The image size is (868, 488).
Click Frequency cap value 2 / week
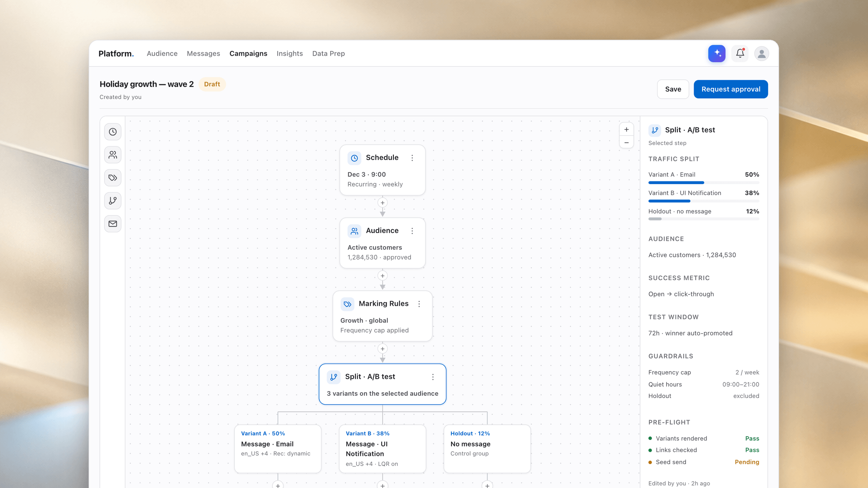pos(747,372)
